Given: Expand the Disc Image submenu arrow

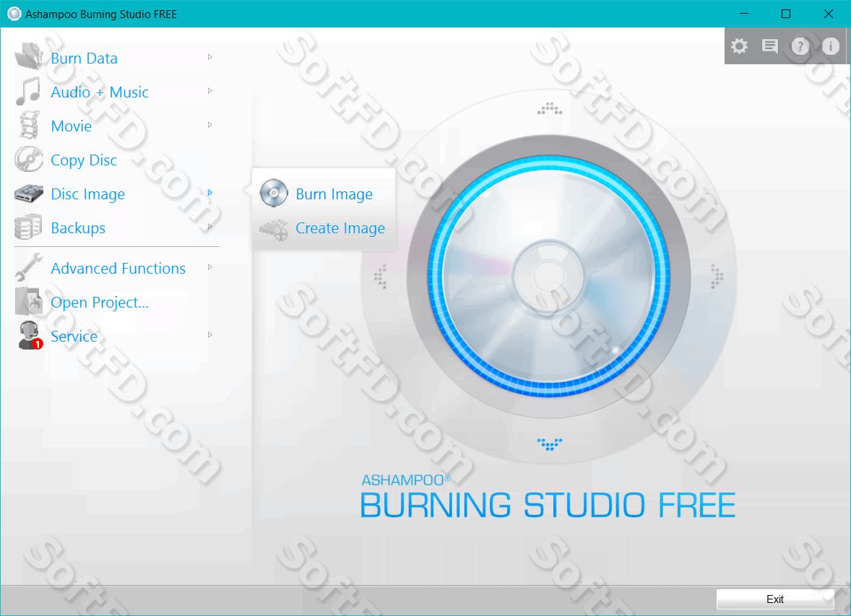Looking at the screenshot, I should point(210,193).
